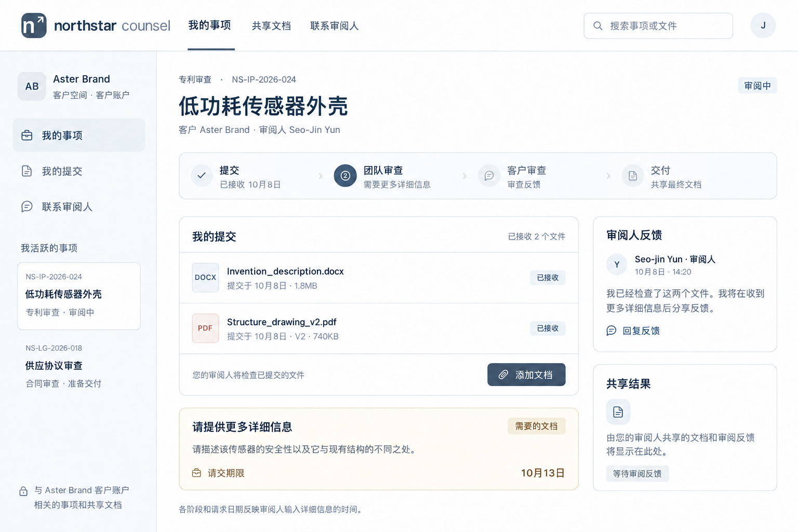The image size is (798, 532).
Task: Open the 联系审阅人 top navigation tab
Action: [x=335, y=26]
